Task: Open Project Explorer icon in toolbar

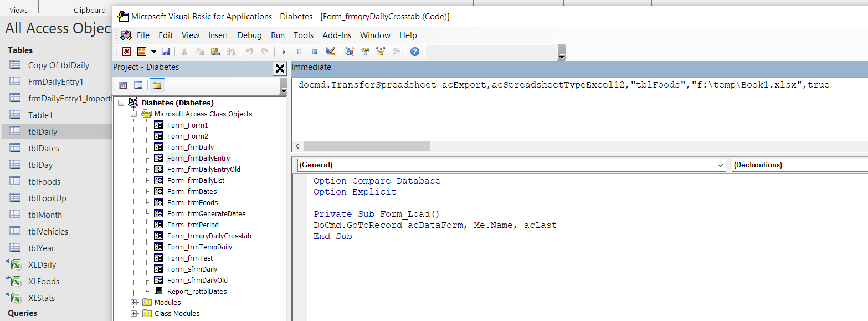Action: click(x=350, y=52)
